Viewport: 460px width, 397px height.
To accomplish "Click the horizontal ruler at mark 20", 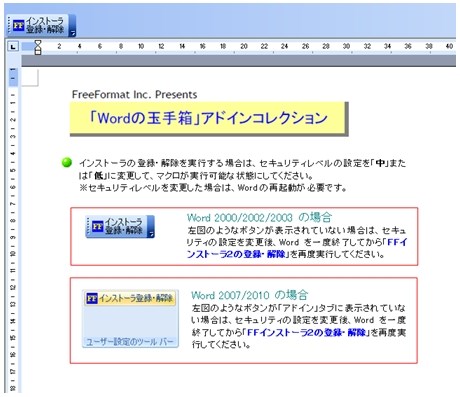I will click(x=244, y=46).
